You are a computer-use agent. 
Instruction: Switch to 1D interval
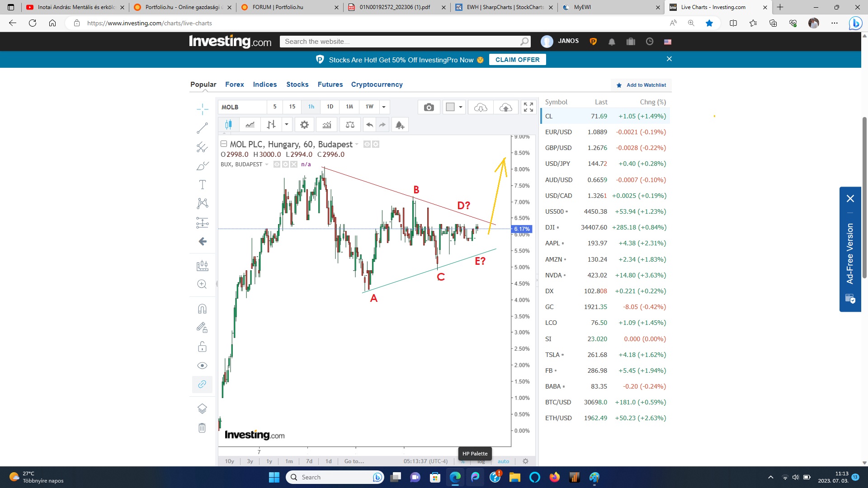330,107
